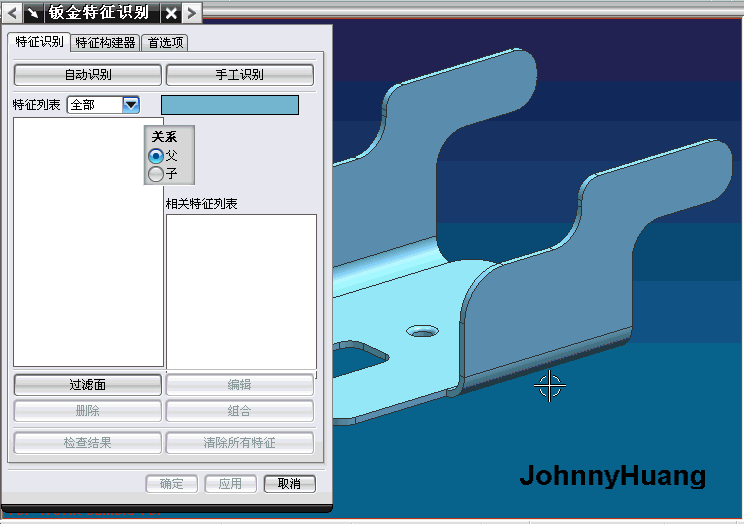Cancel the dialog with 取消

[x=289, y=484]
